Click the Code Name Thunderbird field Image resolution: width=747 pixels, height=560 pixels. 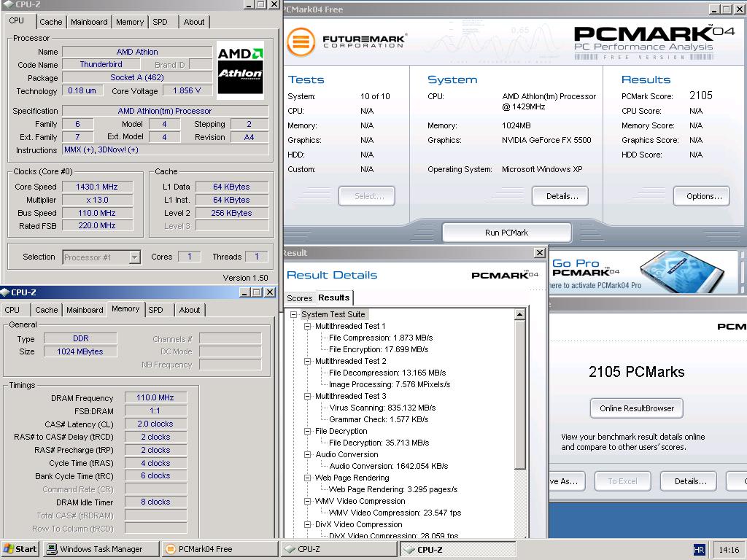click(101, 64)
